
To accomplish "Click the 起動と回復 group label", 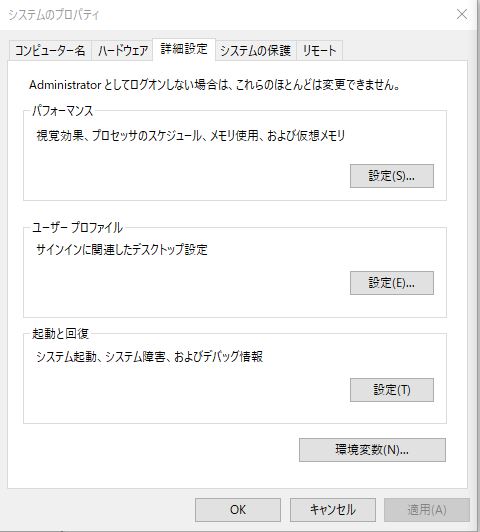I will pyautogui.click(x=60, y=334).
